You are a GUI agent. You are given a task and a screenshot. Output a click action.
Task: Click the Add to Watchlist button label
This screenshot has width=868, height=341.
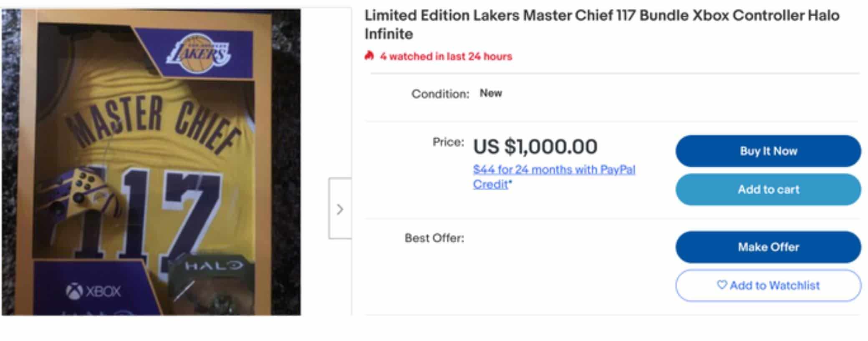(775, 285)
